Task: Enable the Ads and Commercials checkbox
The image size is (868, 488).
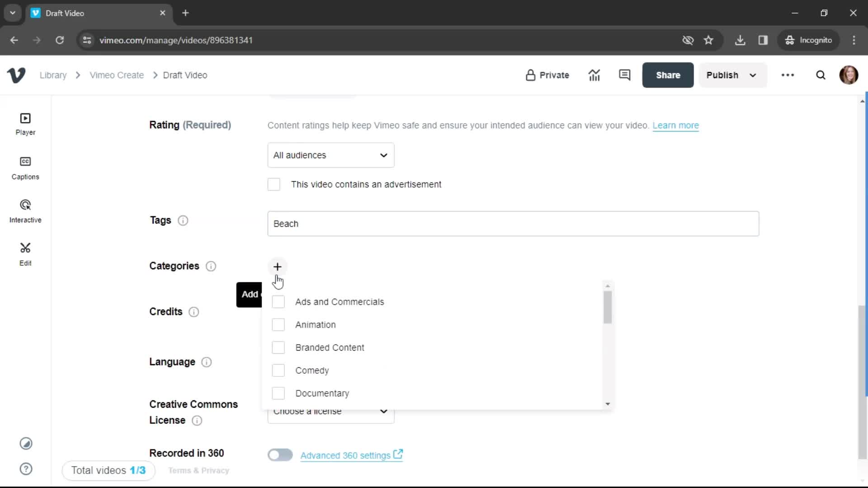Action: [278, 301]
